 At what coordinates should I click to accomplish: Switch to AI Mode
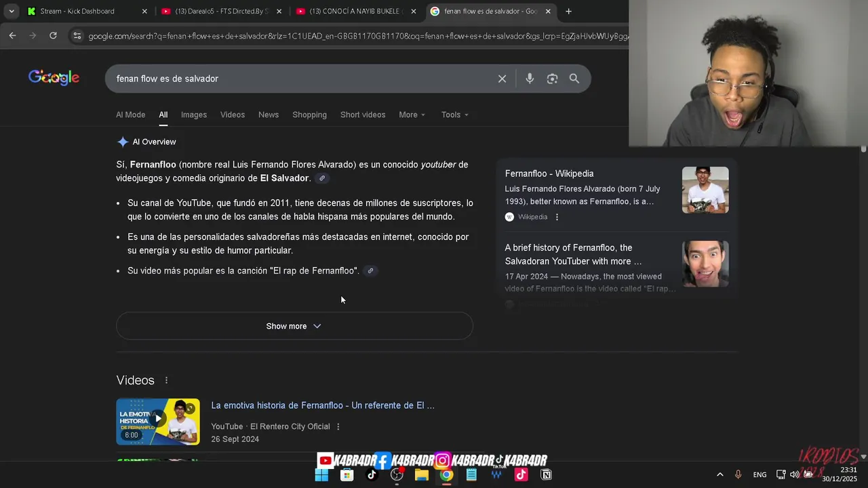pos(130,115)
